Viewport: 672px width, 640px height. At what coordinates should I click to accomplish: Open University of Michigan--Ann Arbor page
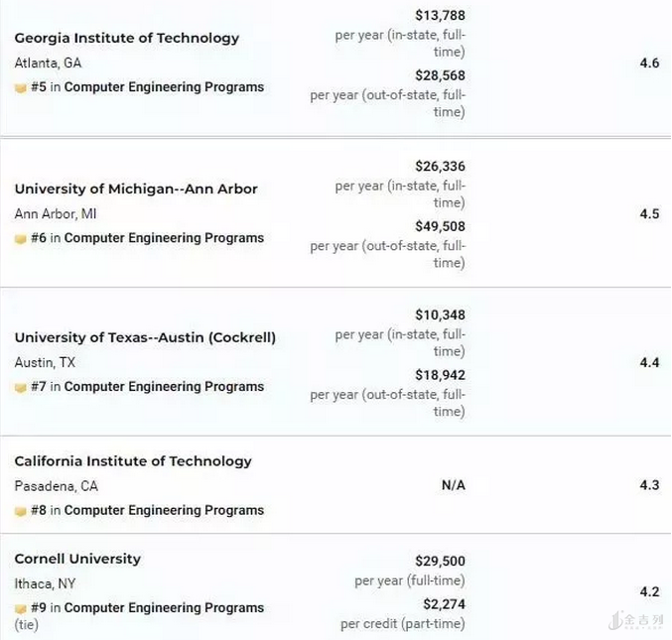[x=135, y=189]
